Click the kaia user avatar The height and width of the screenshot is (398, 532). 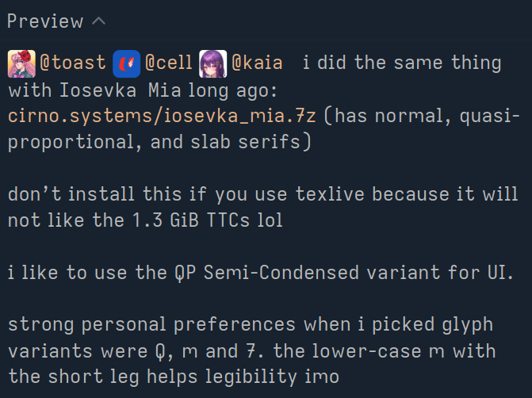coord(212,63)
